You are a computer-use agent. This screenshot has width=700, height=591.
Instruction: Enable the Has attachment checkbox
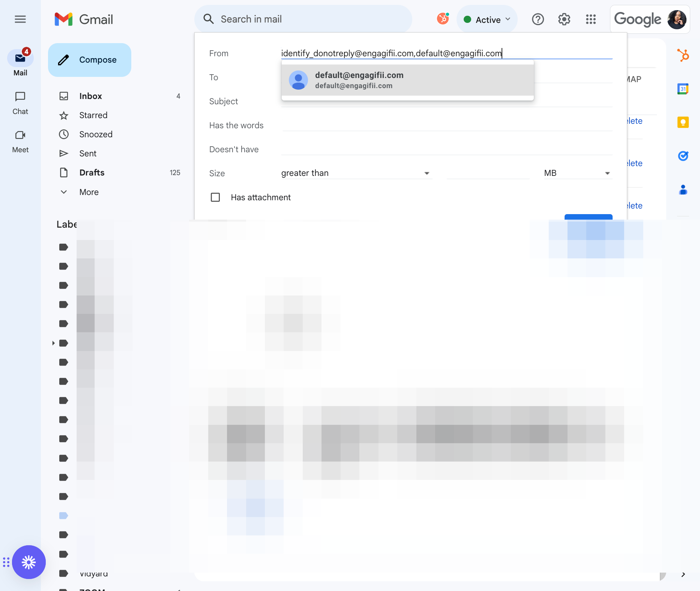215,197
